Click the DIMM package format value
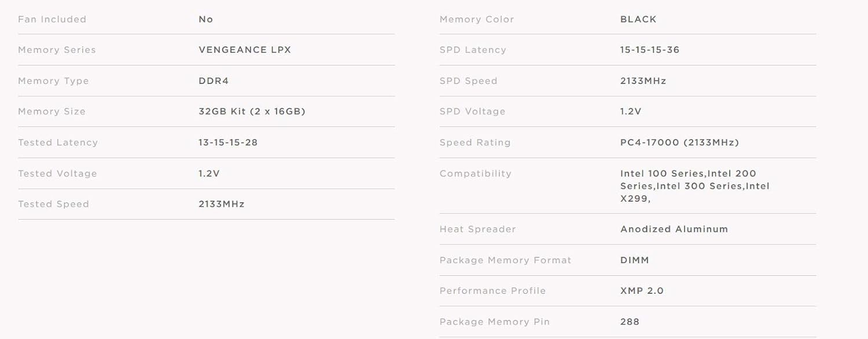The image size is (868, 339). point(635,261)
